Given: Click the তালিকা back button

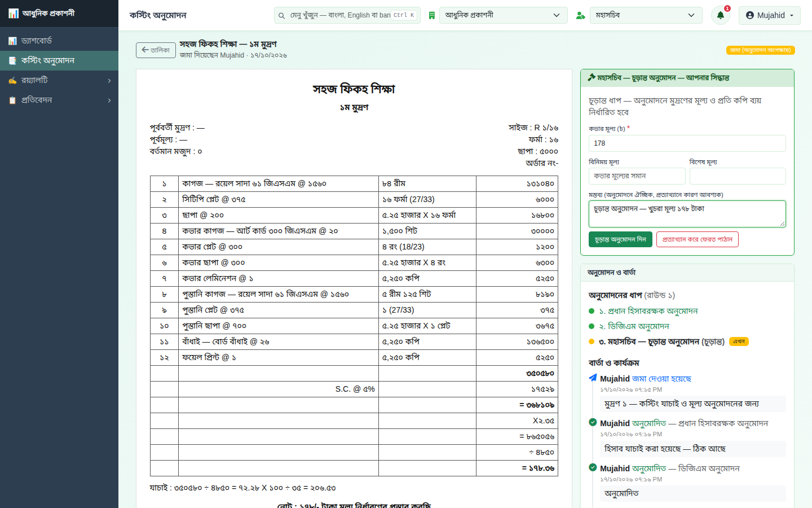Looking at the screenshot, I should tap(156, 50).
